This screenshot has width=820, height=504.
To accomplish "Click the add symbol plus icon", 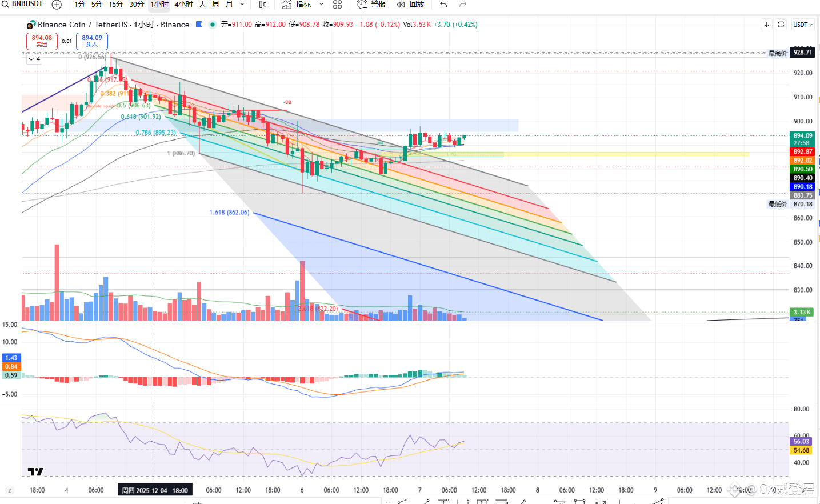I will (x=57, y=5).
